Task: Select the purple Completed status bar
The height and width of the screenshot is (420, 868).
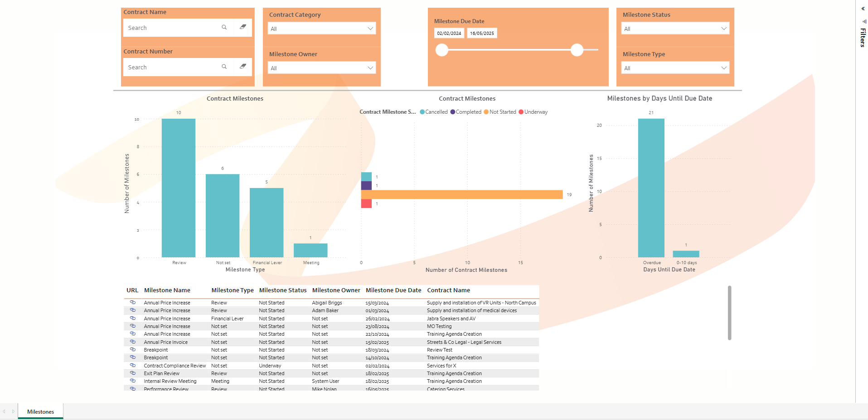Action: [366, 186]
